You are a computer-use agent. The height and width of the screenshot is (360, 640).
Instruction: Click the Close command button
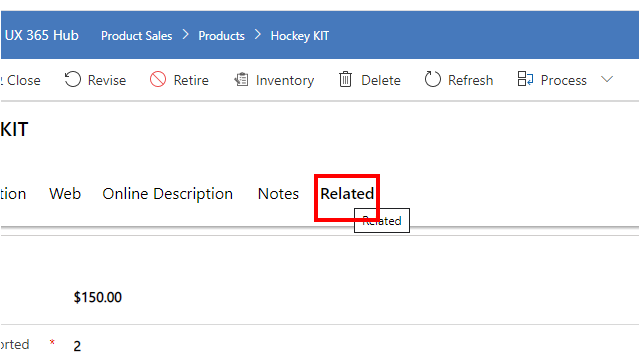tap(21, 80)
